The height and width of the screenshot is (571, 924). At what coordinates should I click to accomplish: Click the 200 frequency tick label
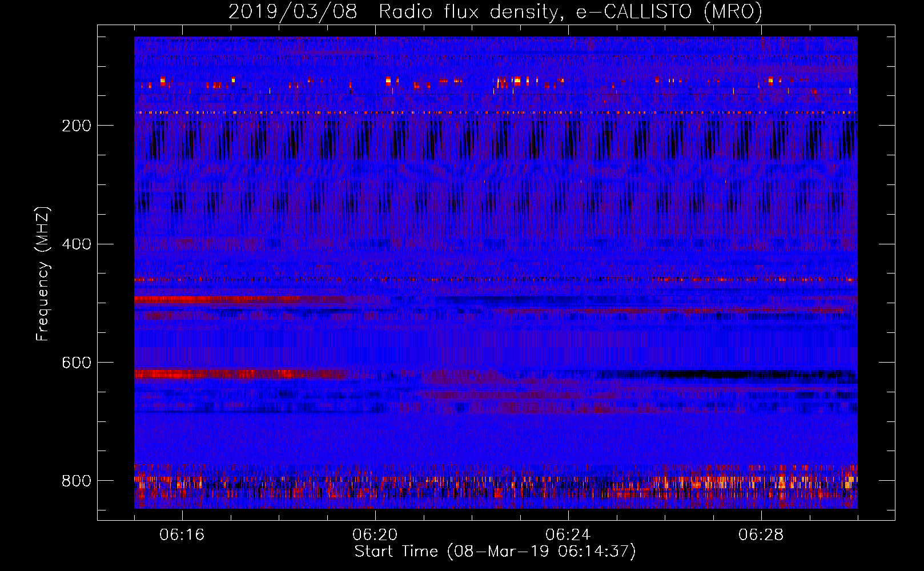77,126
